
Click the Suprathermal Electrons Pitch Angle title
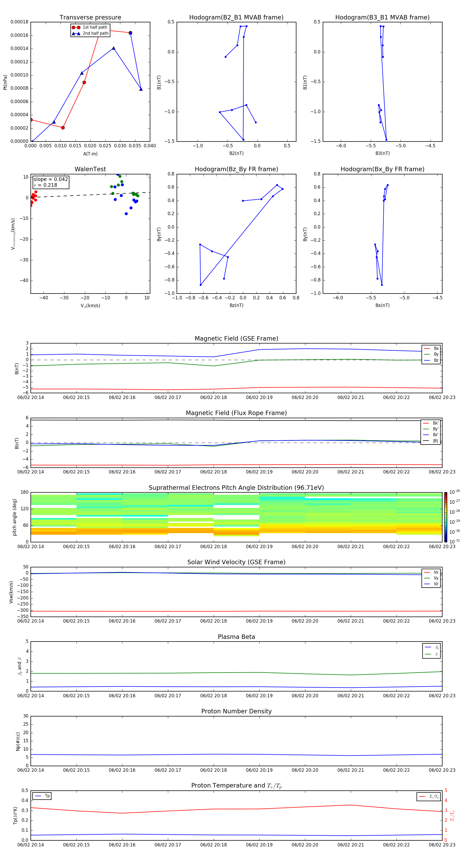pyautogui.click(x=236, y=488)
